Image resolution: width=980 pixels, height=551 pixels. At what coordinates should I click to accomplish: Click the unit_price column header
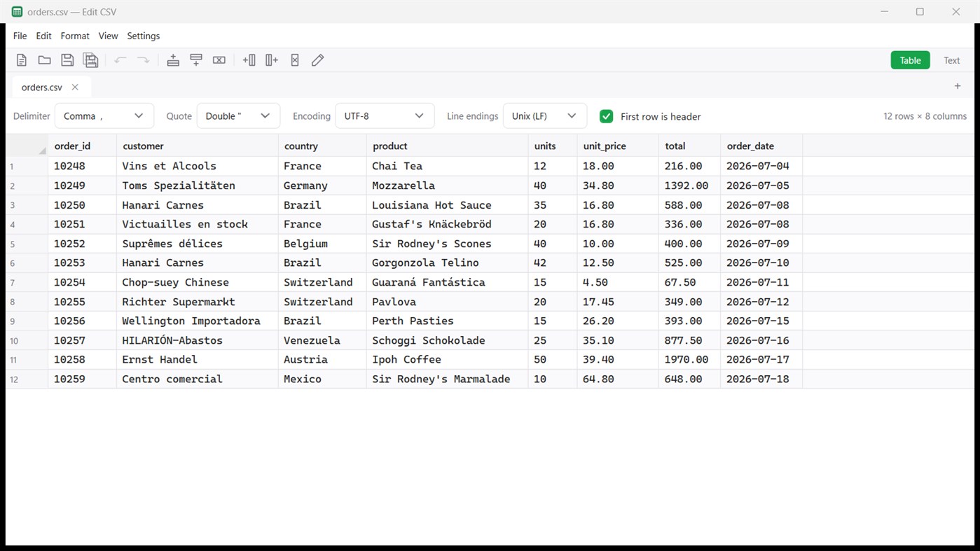click(x=618, y=146)
